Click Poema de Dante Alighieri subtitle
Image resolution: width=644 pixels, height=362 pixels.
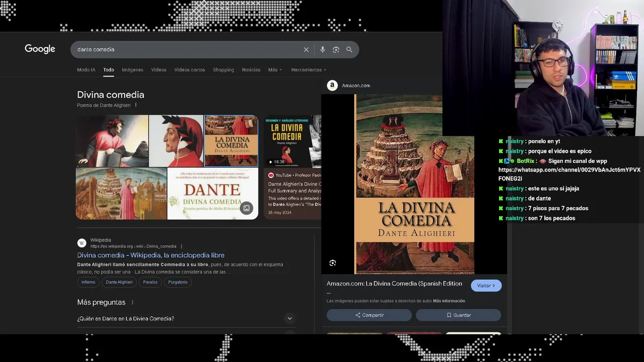[104, 105]
